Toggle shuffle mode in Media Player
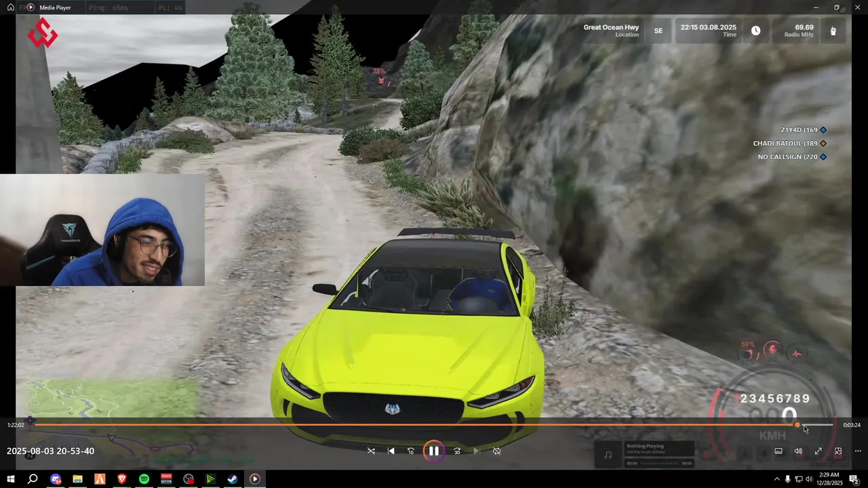 (371, 451)
